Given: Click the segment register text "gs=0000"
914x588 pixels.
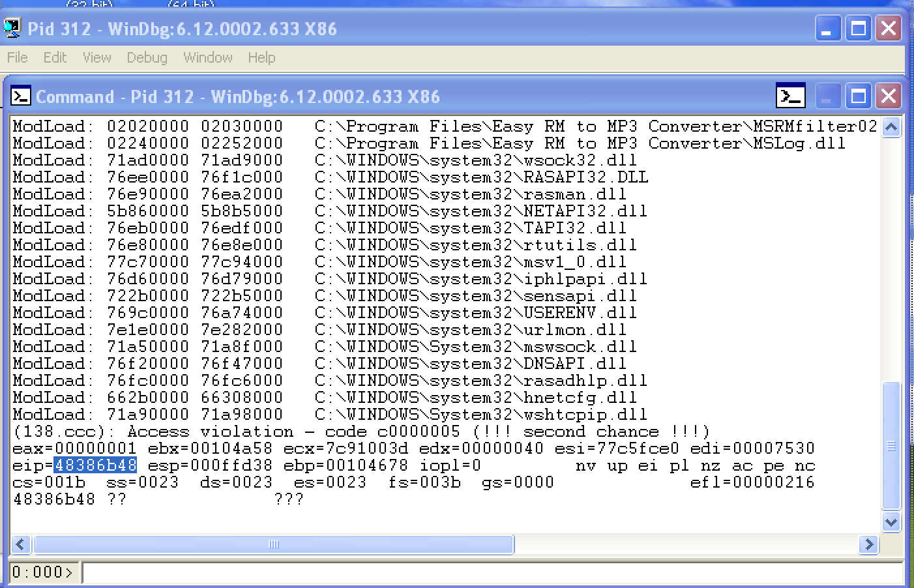Looking at the screenshot, I should (518, 482).
